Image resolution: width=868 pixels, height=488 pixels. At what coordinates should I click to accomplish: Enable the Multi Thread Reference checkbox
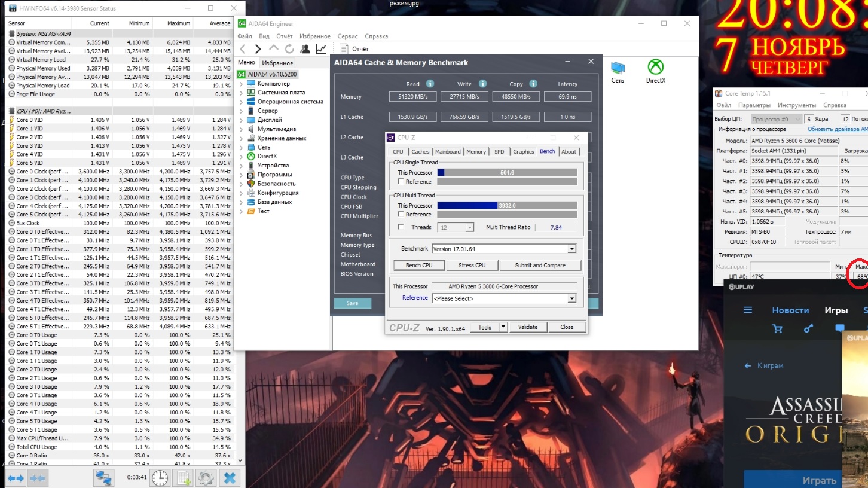pyautogui.click(x=401, y=215)
